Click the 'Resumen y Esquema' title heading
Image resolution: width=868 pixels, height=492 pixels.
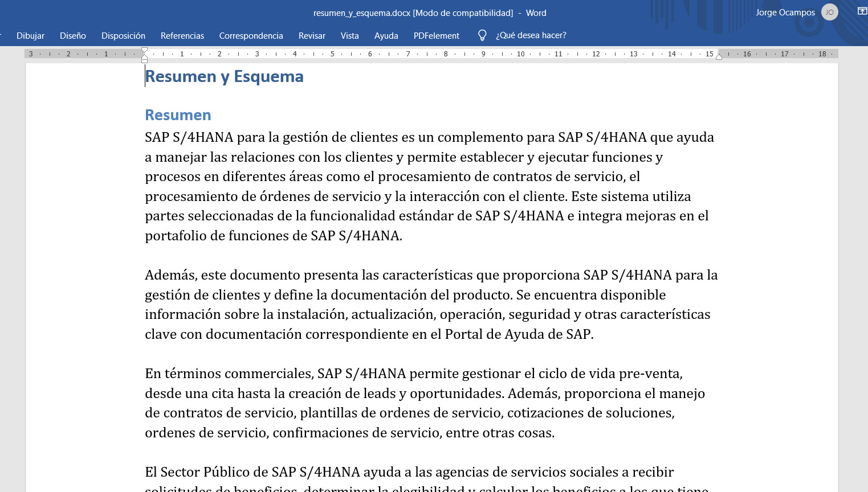click(224, 76)
